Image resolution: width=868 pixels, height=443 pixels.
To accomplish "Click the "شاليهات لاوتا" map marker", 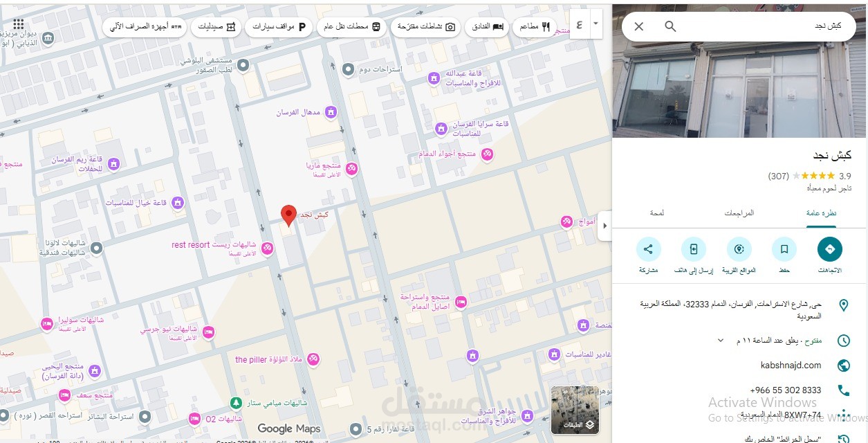I will pyautogui.click(x=97, y=247).
